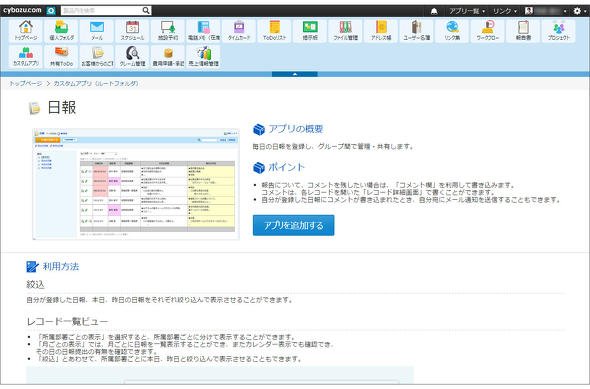Open the 施設予約 facility reservation icon
Image resolution: width=590 pixels, height=389 pixels.
168,30
